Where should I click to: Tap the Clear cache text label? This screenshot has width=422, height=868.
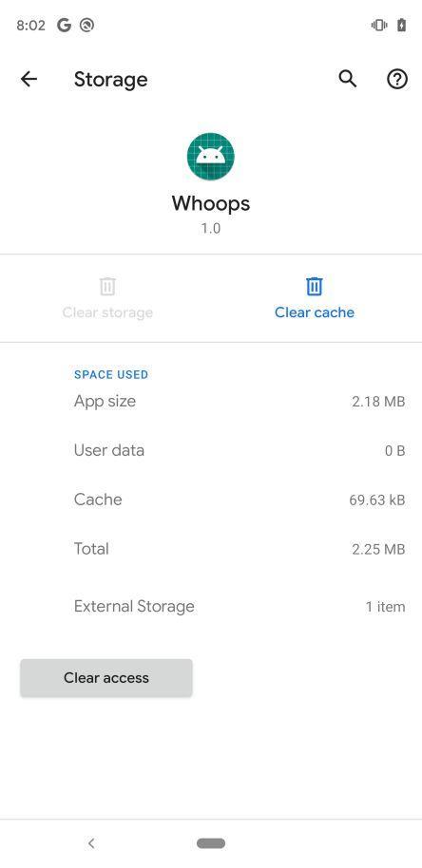click(315, 312)
